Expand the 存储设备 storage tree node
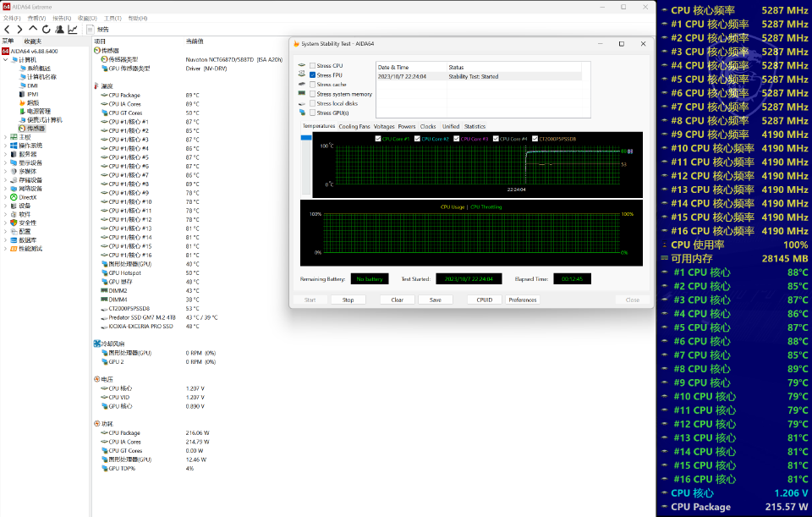The image size is (812, 517). 6,179
